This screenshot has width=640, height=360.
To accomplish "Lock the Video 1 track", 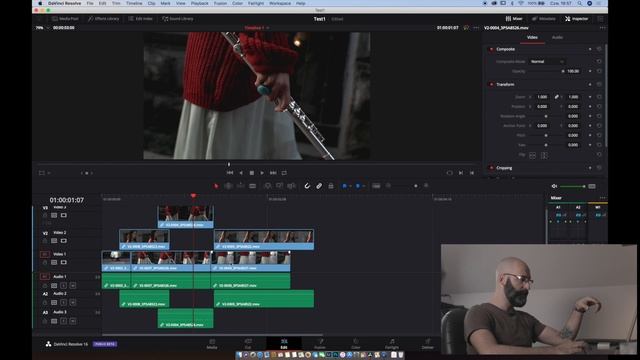I will point(45,262).
